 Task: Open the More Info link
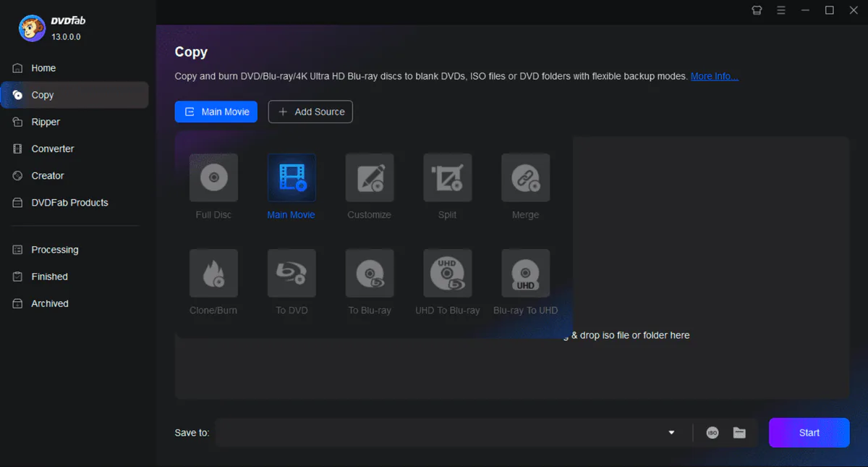tap(714, 76)
